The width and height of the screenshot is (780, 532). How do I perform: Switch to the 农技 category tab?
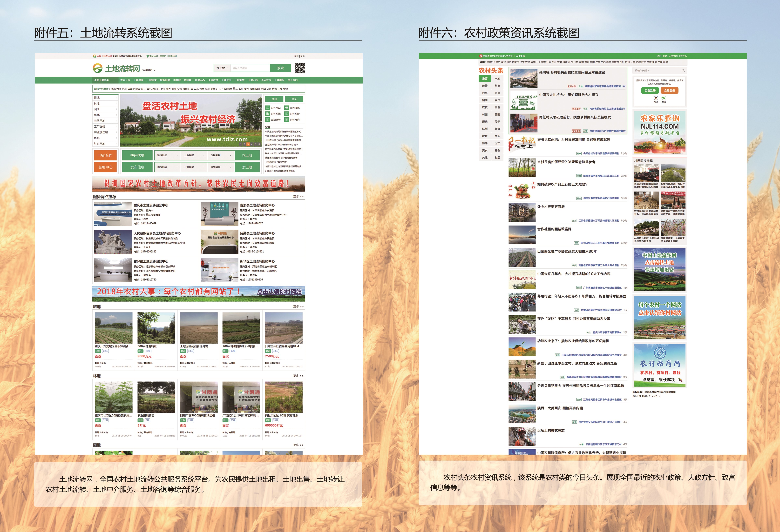click(485, 107)
